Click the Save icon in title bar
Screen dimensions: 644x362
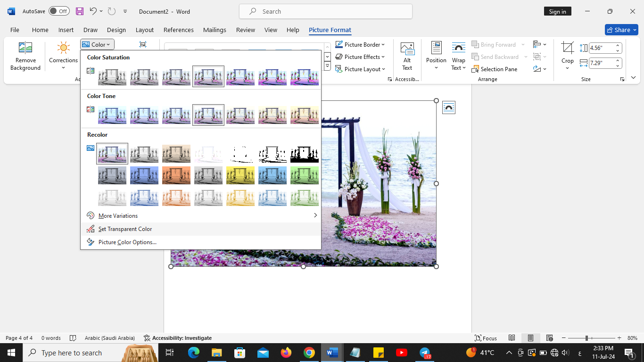point(80,11)
